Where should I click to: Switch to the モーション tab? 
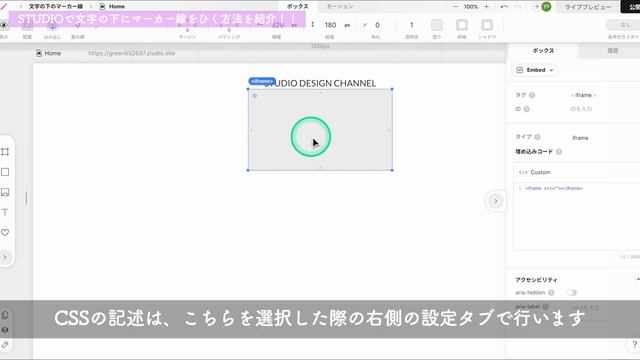click(x=340, y=7)
